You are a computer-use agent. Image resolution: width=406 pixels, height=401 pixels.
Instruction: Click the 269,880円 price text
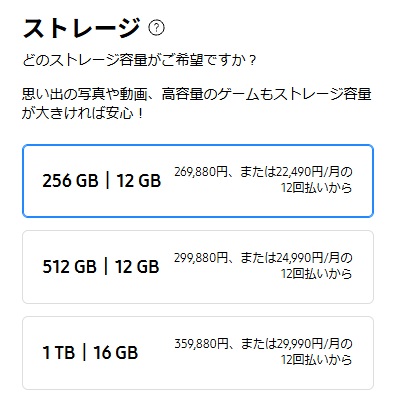coord(201,172)
